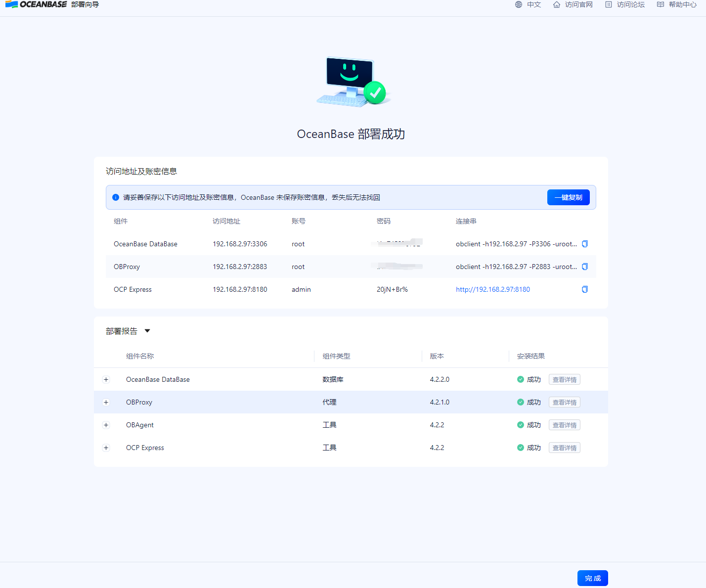The height and width of the screenshot is (588, 706).
Task: Click the deployment success computer illustration
Action: click(353, 81)
